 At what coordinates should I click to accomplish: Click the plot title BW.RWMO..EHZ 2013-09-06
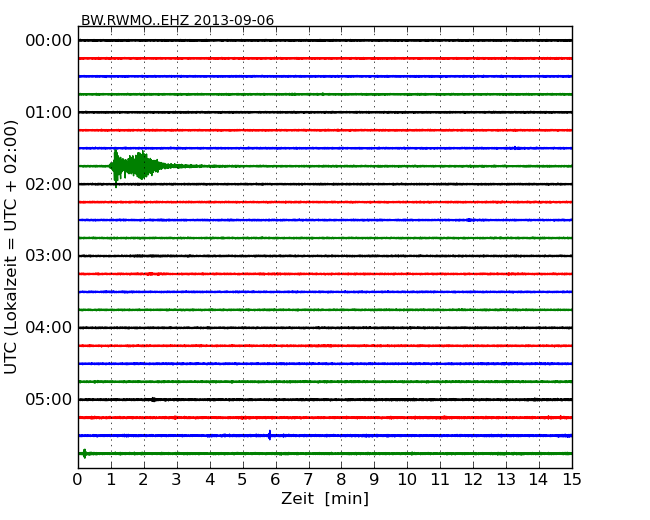[x=177, y=20]
